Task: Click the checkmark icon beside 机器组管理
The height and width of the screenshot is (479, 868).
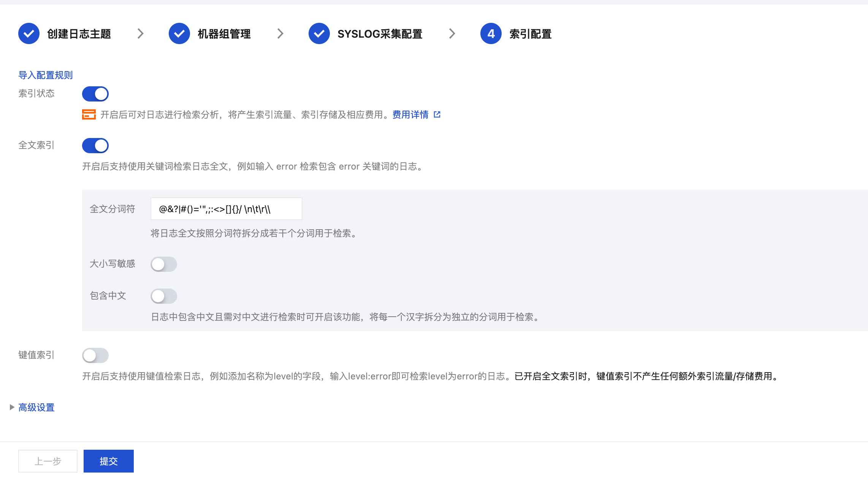Action: coord(179,34)
